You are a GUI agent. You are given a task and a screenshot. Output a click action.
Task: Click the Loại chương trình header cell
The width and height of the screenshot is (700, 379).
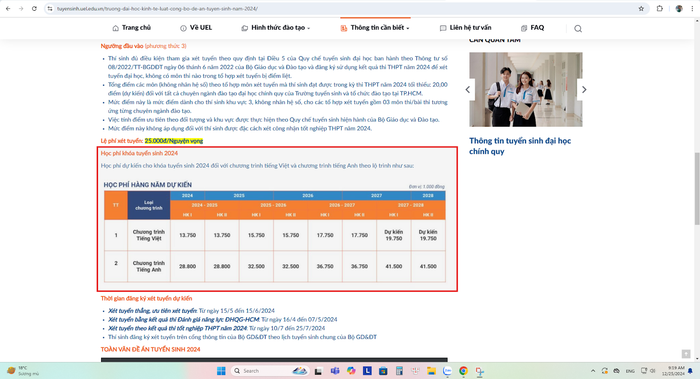tap(149, 205)
